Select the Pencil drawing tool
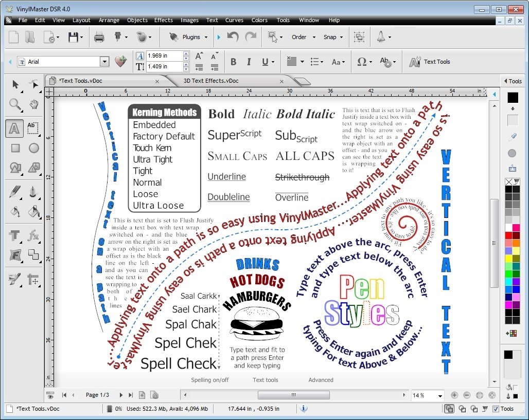 (x=15, y=192)
